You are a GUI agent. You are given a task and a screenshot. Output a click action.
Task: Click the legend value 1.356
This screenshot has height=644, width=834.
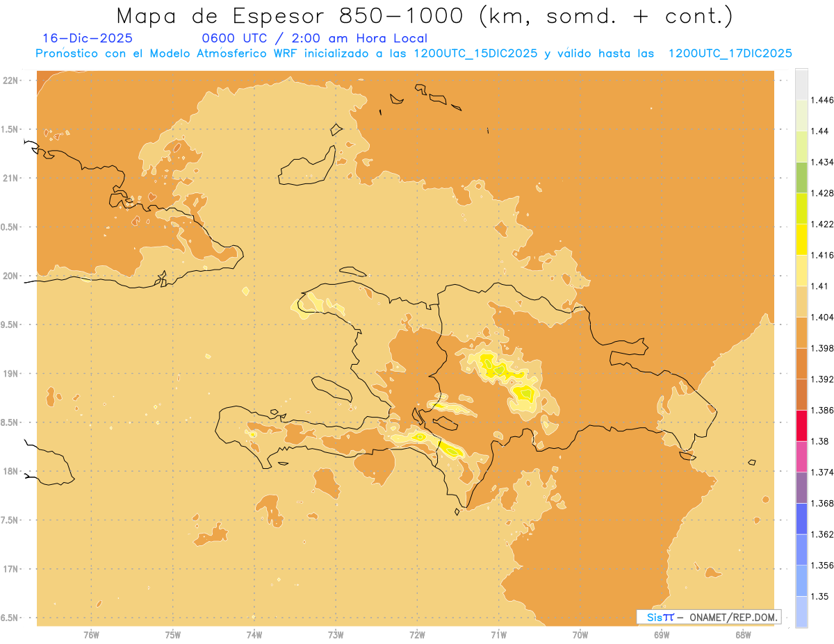pyautogui.click(x=822, y=565)
